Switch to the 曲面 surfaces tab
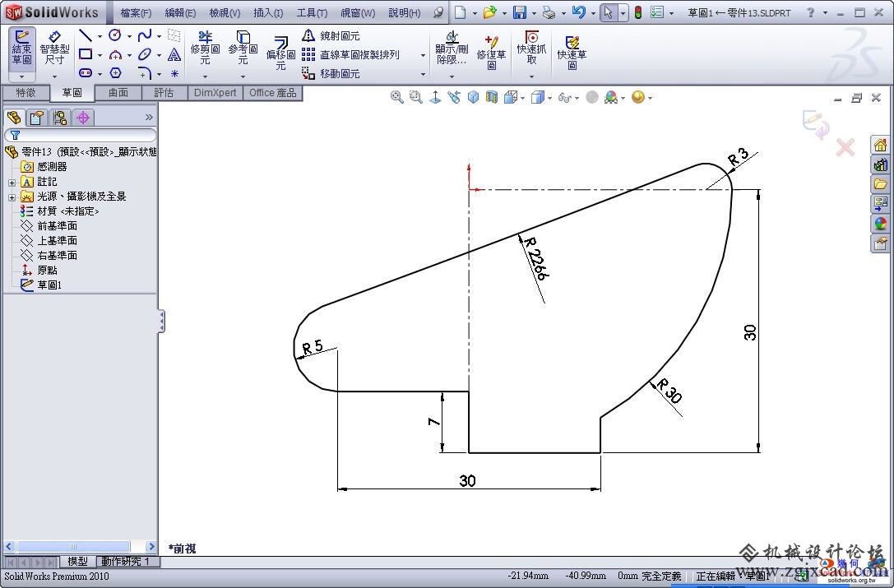 pyautogui.click(x=118, y=93)
